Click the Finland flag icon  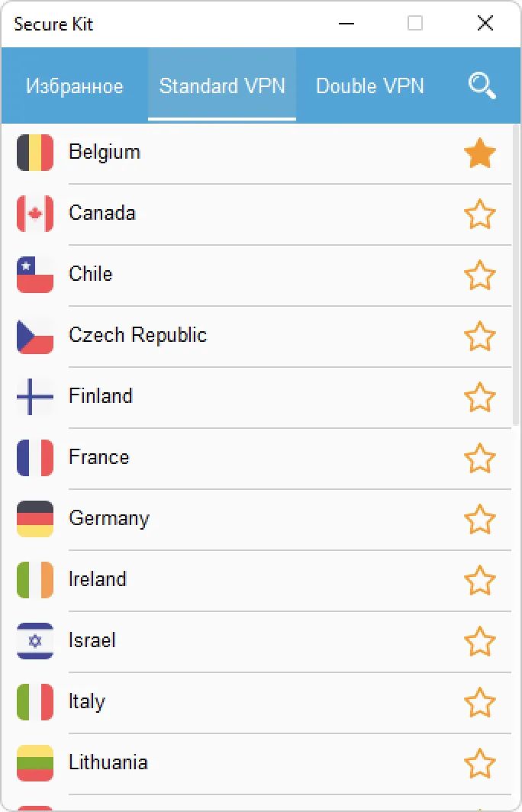35,397
